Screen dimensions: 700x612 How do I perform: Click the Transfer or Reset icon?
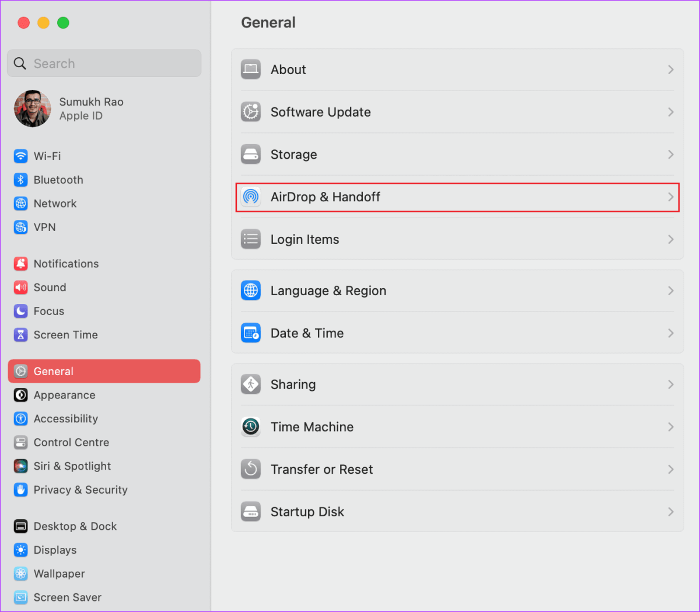pos(251,469)
